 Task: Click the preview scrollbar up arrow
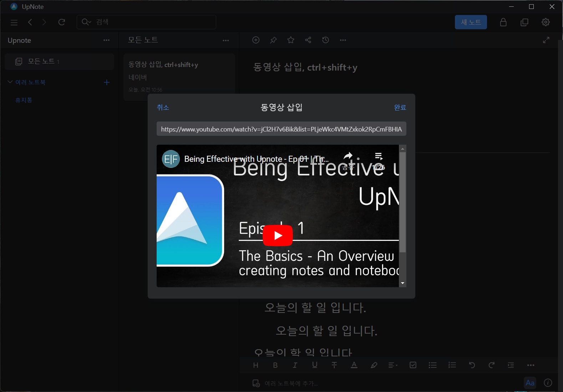point(402,149)
